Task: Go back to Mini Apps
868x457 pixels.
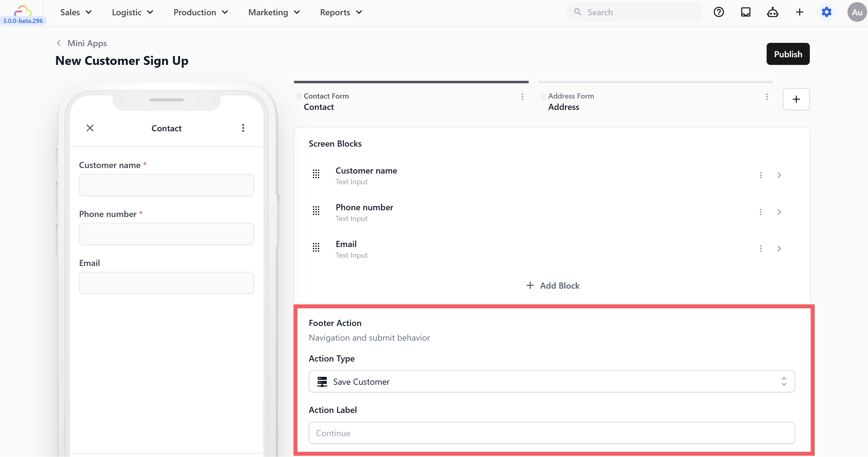Action: [x=81, y=43]
